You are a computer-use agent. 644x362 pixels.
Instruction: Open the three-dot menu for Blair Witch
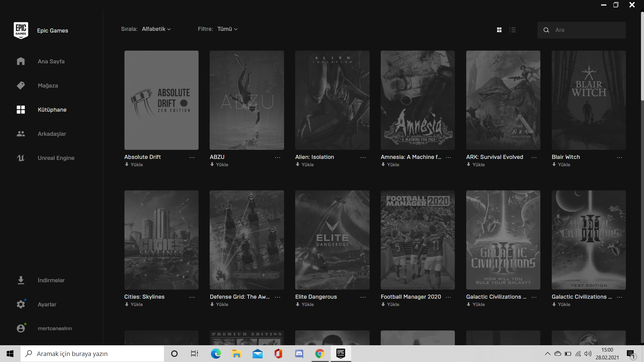click(x=620, y=157)
